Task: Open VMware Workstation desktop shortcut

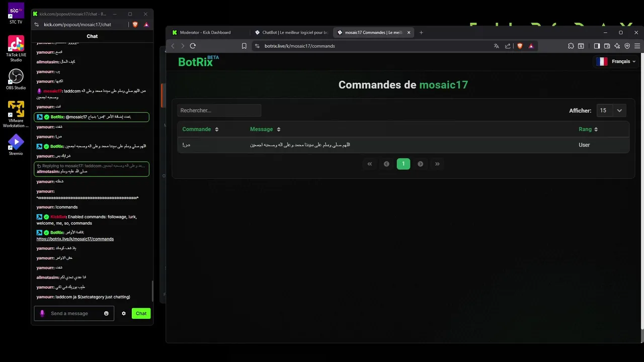Action: tap(16, 114)
